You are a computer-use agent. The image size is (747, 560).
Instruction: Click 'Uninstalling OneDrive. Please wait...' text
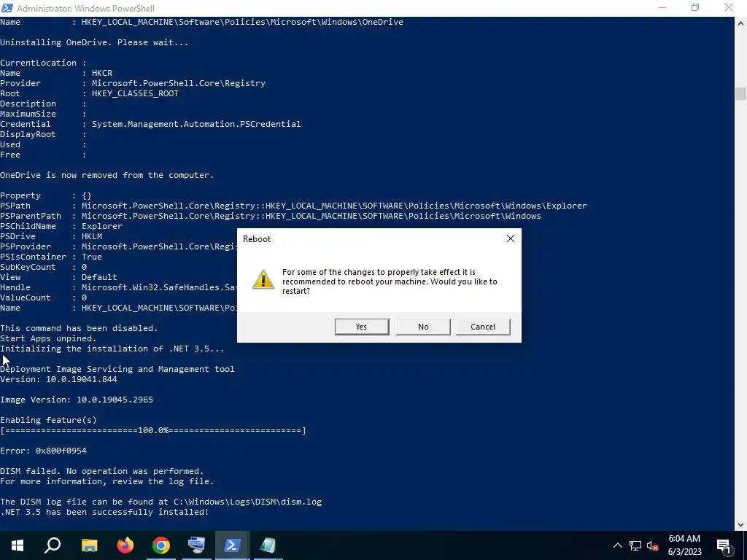click(94, 42)
